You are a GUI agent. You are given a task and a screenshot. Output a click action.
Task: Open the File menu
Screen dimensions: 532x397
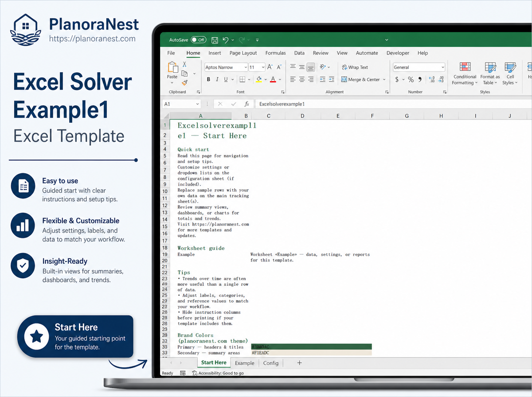(x=171, y=53)
